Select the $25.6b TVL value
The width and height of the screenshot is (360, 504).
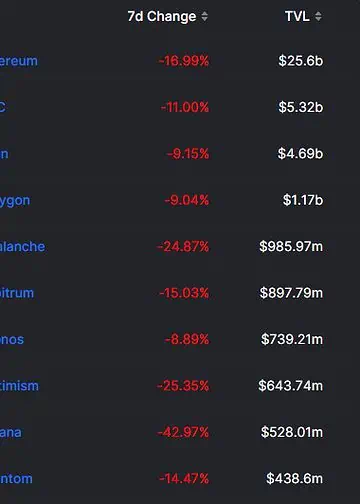coord(301,61)
